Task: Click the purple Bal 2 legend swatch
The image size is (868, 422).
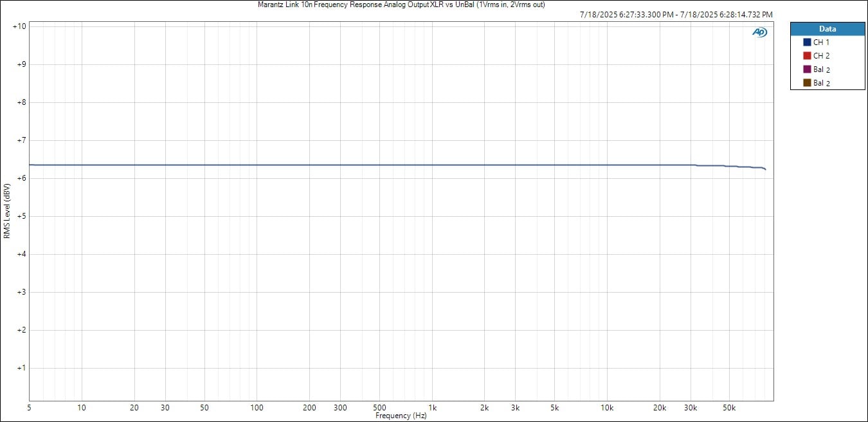Action: (x=807, y=69)
